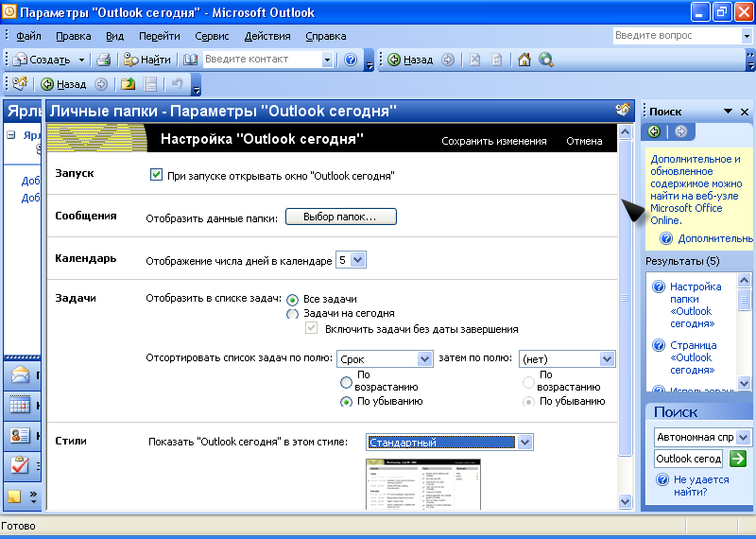Click Forward arrow in advanced toolbar

tap(101, 84)
